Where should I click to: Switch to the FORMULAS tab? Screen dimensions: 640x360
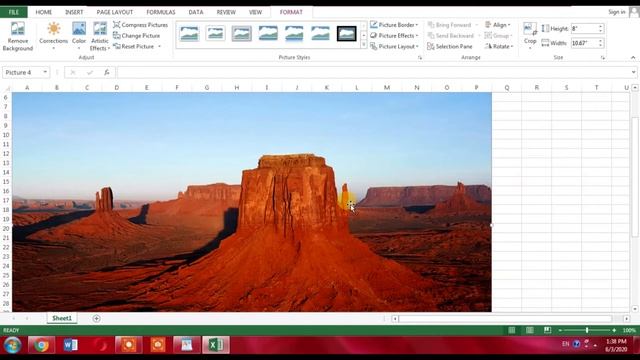point(161,12)
